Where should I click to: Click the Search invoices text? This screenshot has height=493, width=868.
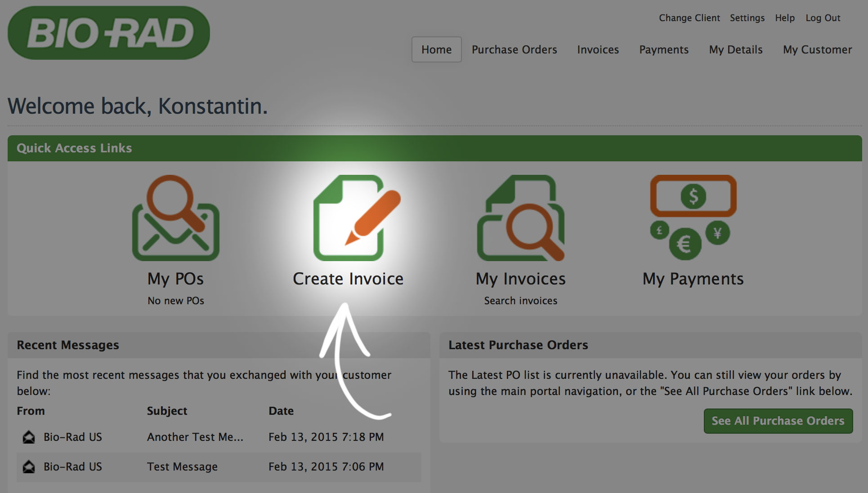pos(520,301)
